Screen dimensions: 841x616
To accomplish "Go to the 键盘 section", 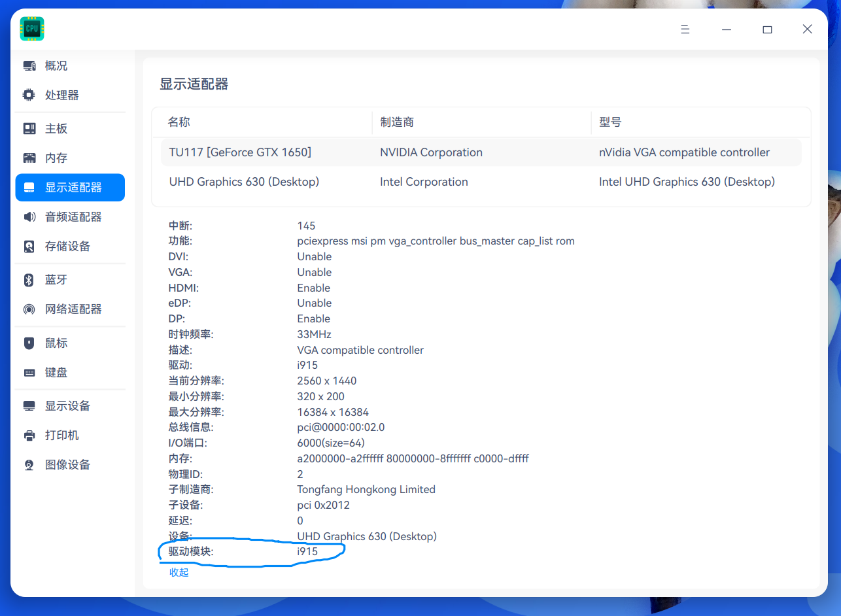I will coord(70,373).
